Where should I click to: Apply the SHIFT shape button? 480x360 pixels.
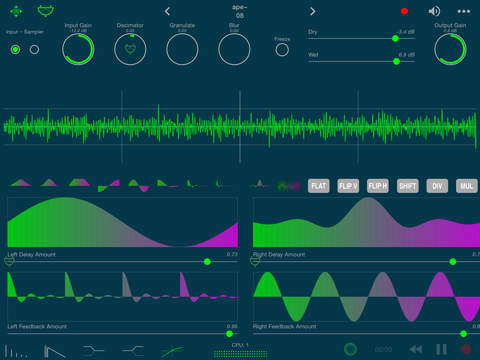407,186
